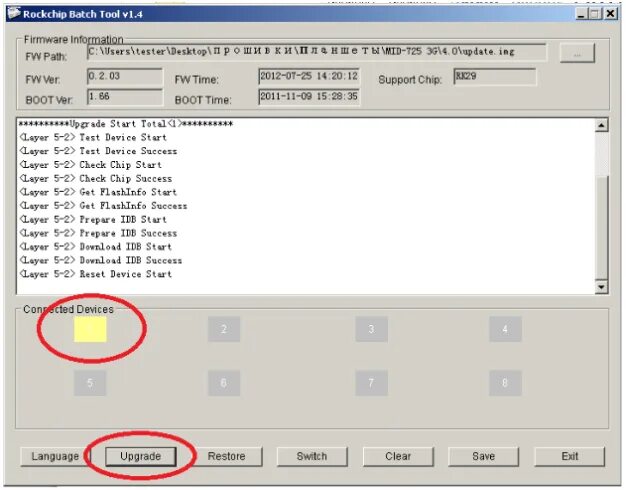Click log line "Test Device Success"

click(x=98, y=151)
